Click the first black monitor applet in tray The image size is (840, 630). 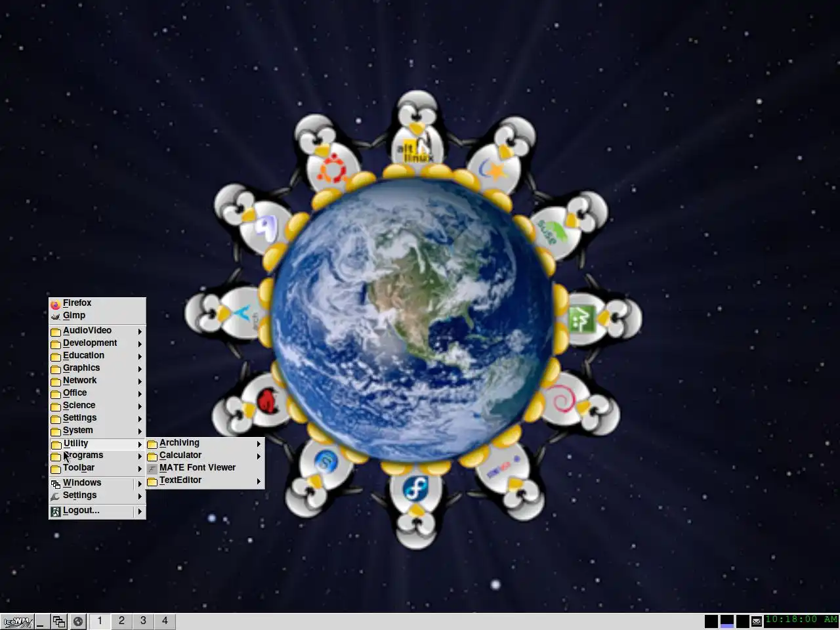[711, 621]
